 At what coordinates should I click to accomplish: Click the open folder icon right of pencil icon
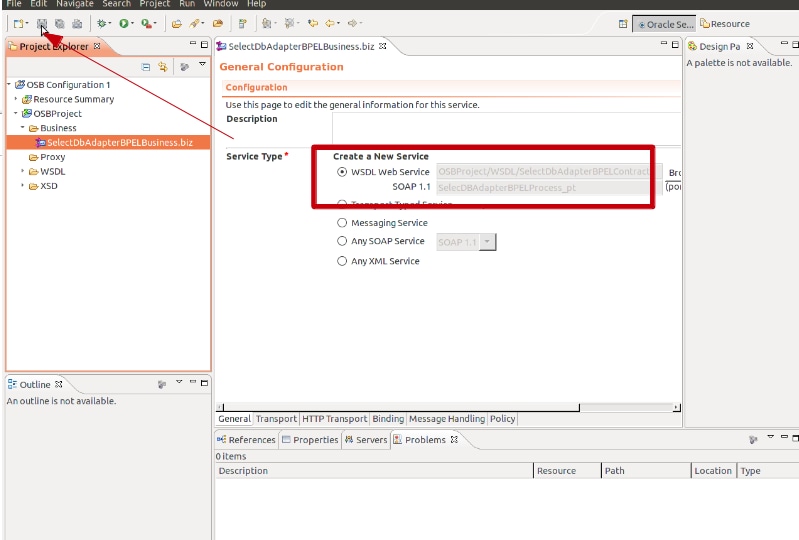point(218,23)
